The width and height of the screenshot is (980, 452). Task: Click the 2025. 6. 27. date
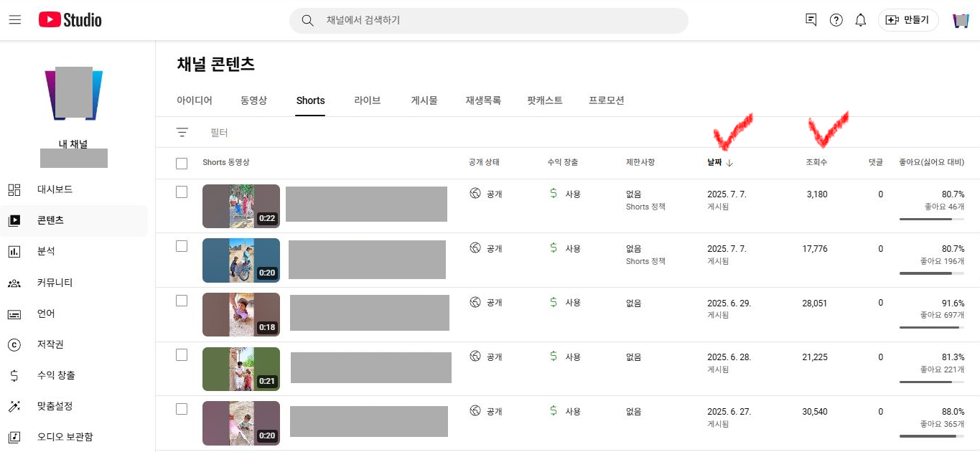tap(729, 411)
